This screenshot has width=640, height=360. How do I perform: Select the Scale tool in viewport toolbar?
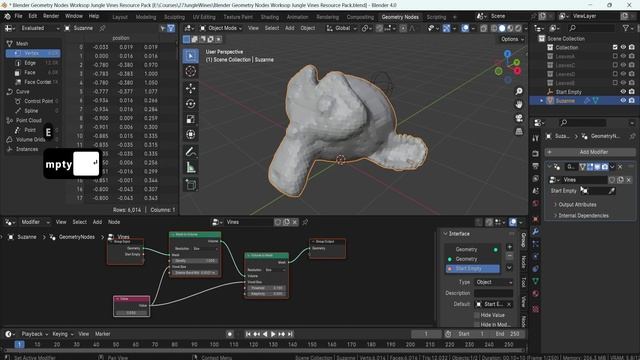[191, 119]
